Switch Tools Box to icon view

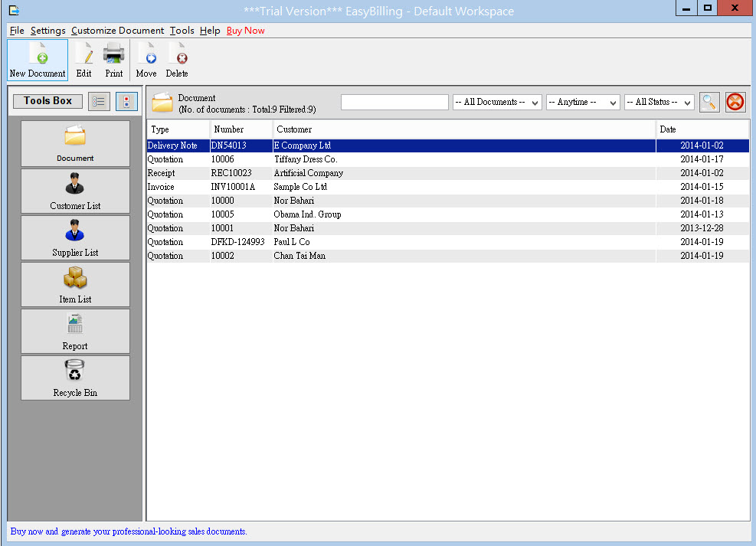click(126, 102)
